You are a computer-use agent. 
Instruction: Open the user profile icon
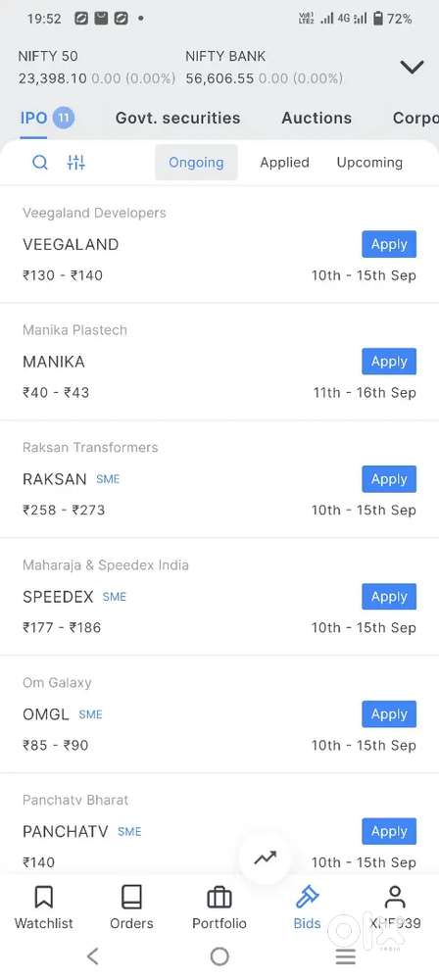coord(395,898)
